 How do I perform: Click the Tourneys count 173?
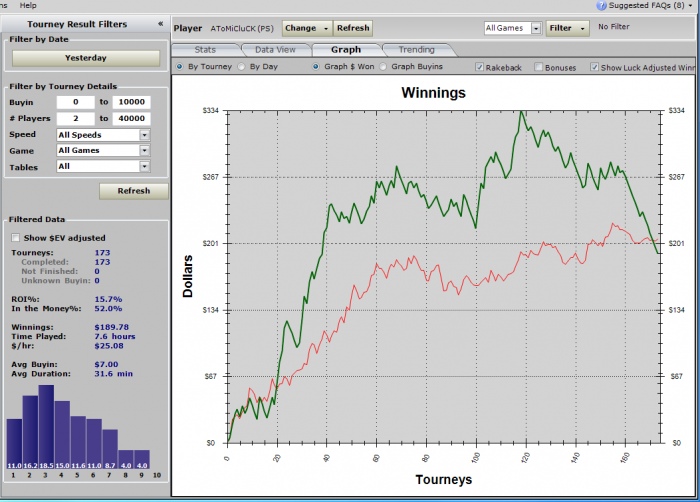(102, 253)
